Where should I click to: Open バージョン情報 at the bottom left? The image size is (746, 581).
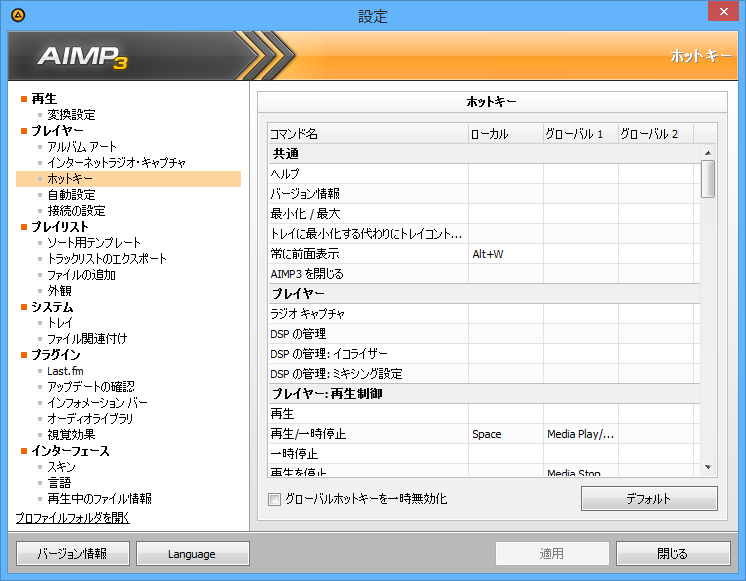(73, 553)
